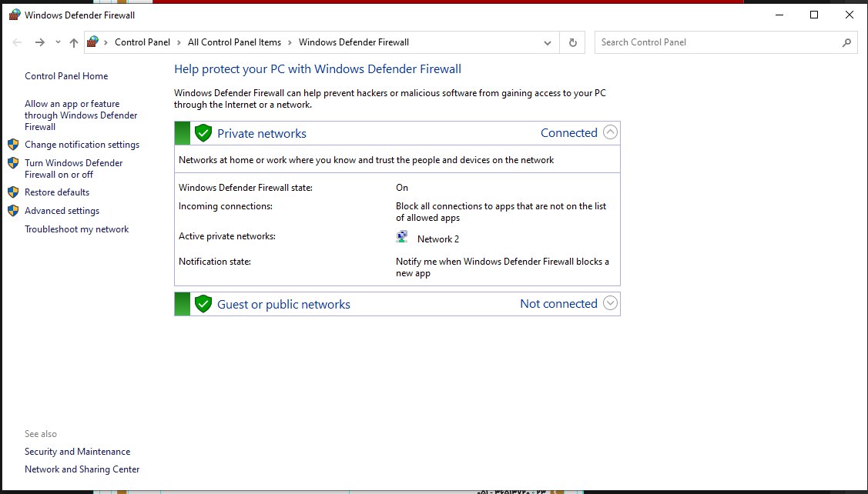Select All Control Panel Items breadcrumb
This screenshot has width=868, height=494.
point(234,42)
